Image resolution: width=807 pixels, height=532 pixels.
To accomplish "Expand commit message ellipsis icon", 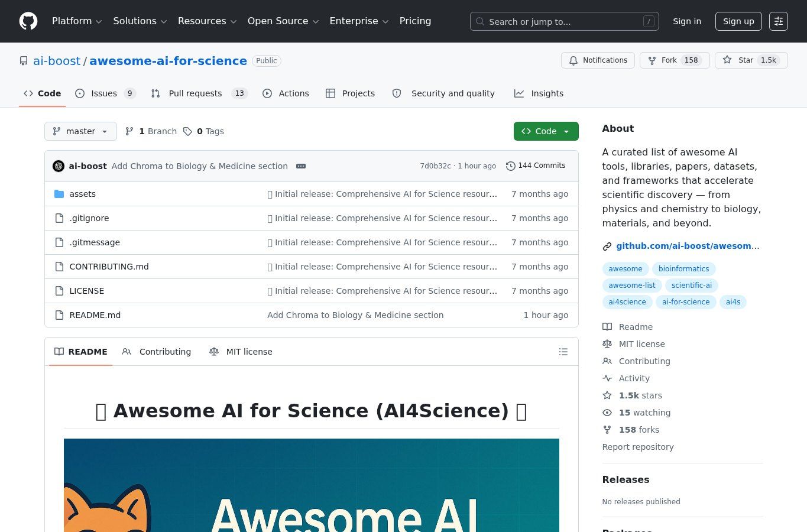I will 301,166.
